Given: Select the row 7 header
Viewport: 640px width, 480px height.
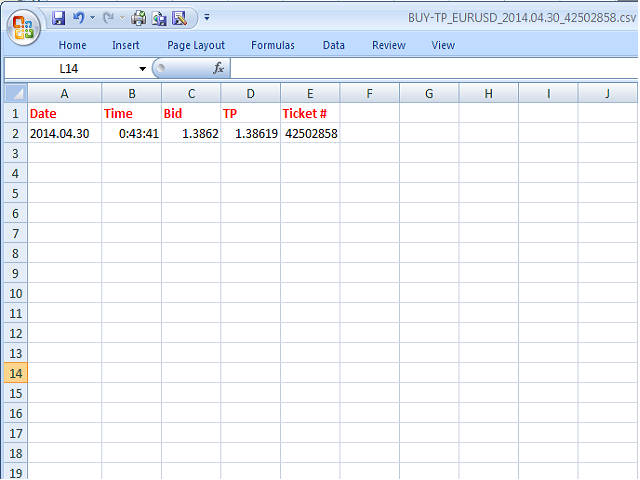Looking at the screenshot, I should tap(16, 233).
